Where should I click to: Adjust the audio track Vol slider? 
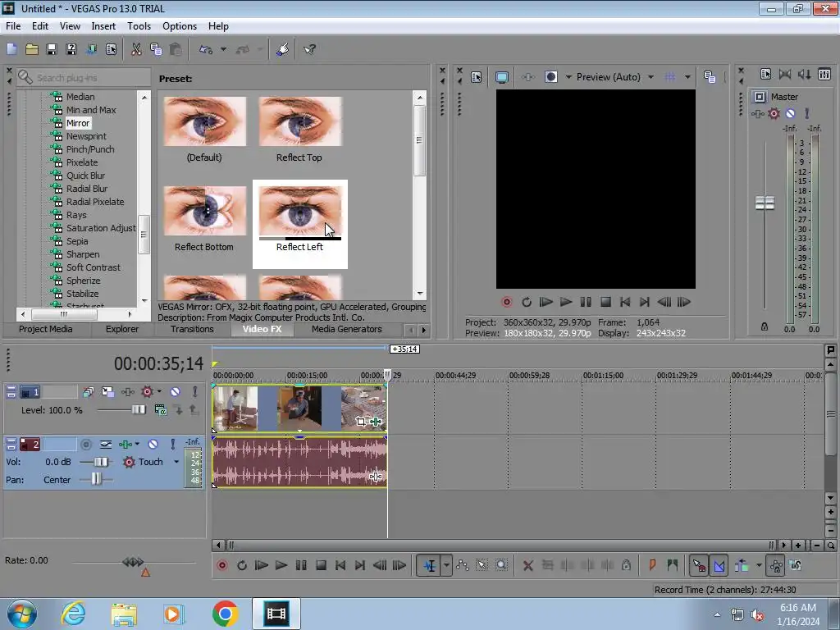click(101, 462)
